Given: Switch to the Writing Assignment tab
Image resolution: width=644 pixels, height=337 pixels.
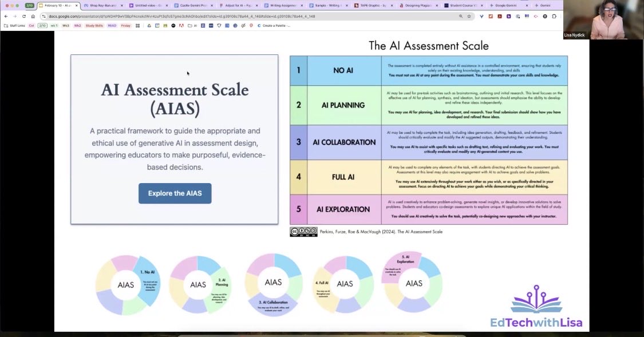Looking at the screenshot, I should (283, 5).
